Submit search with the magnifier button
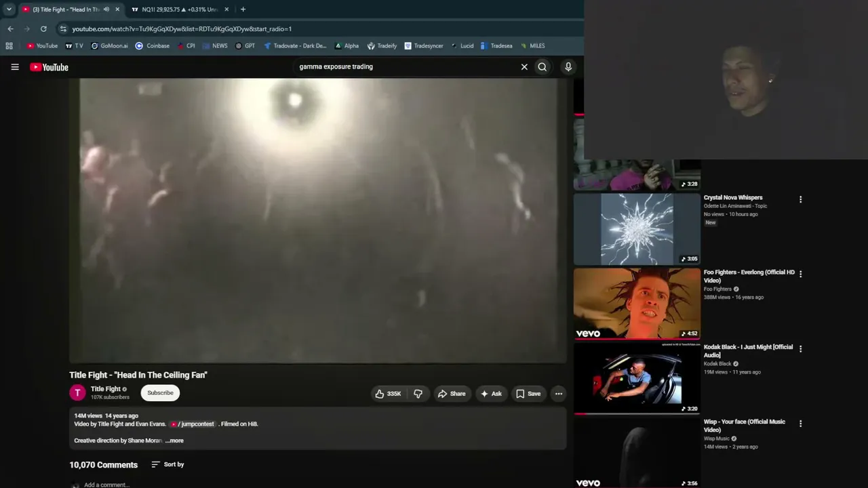The height and width of the screenshot is (488, 868). tap(542, 67)
